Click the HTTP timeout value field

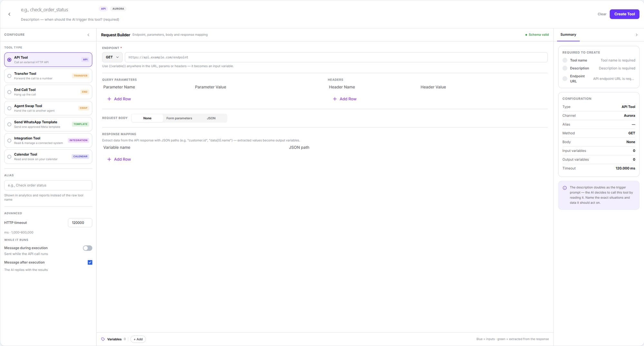(80, 223)
